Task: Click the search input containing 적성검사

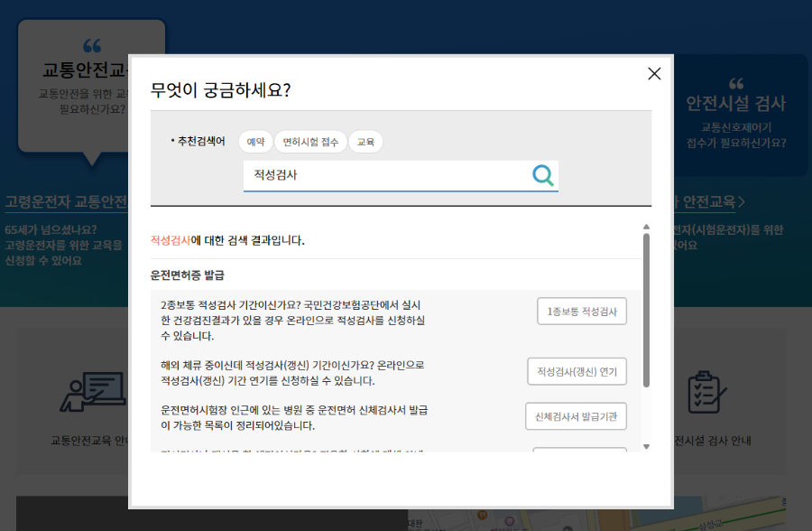Action: coord(379,176)
